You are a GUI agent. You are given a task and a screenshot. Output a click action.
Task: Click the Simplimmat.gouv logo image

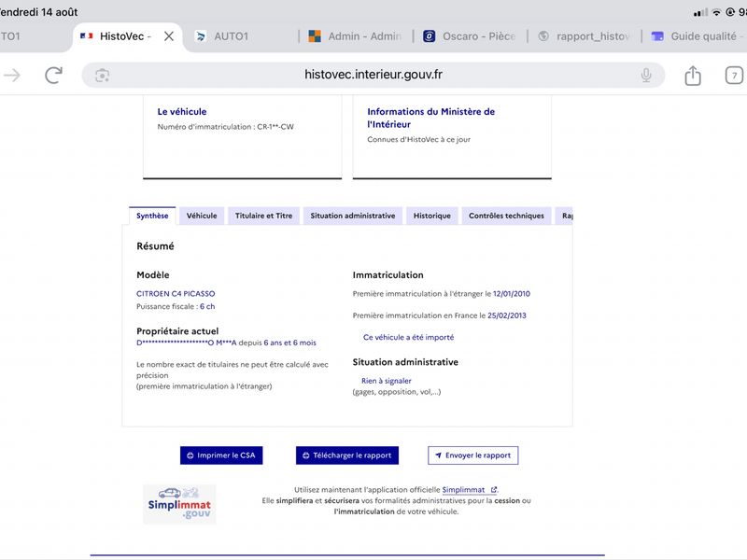179,504
